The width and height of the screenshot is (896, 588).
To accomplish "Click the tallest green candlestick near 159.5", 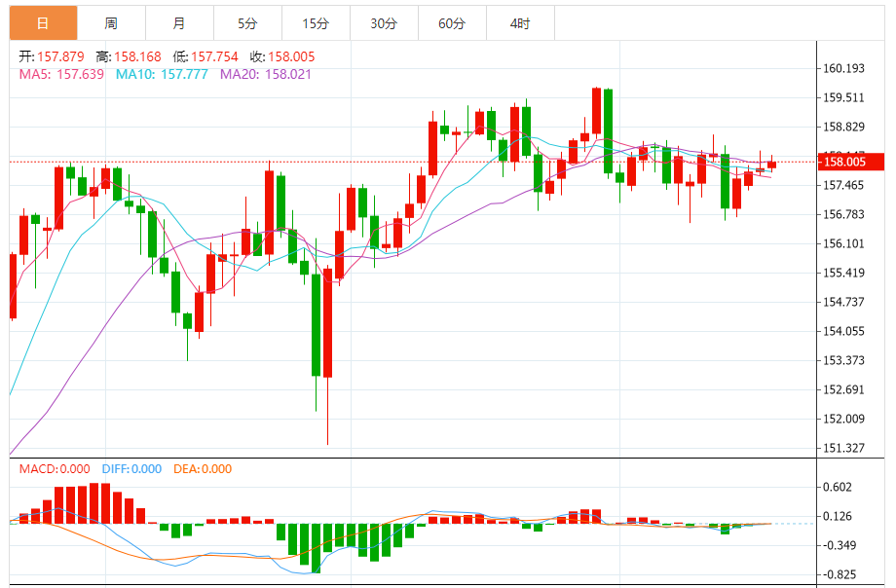I will tap(608, 131).
